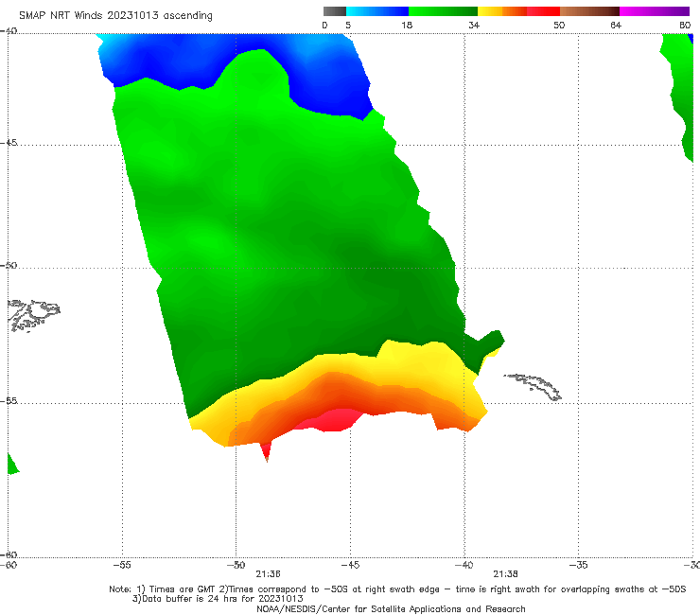Click the longitude axis label '-45'
Viewport: 700px width, 615px height.
click(350, 565)
